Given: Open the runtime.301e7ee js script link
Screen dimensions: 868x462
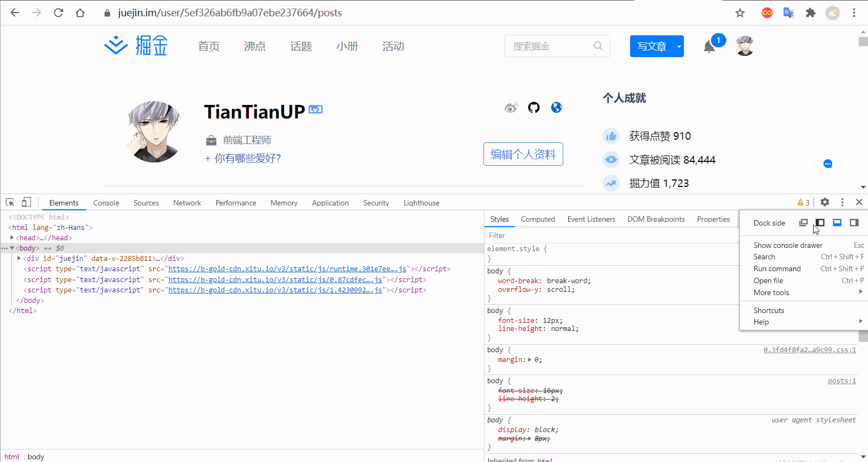Looking at the screenshot, I should coord(287,269).
